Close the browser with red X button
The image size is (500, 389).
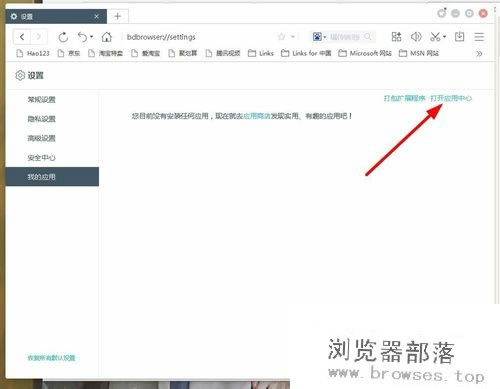coord(483,13)
